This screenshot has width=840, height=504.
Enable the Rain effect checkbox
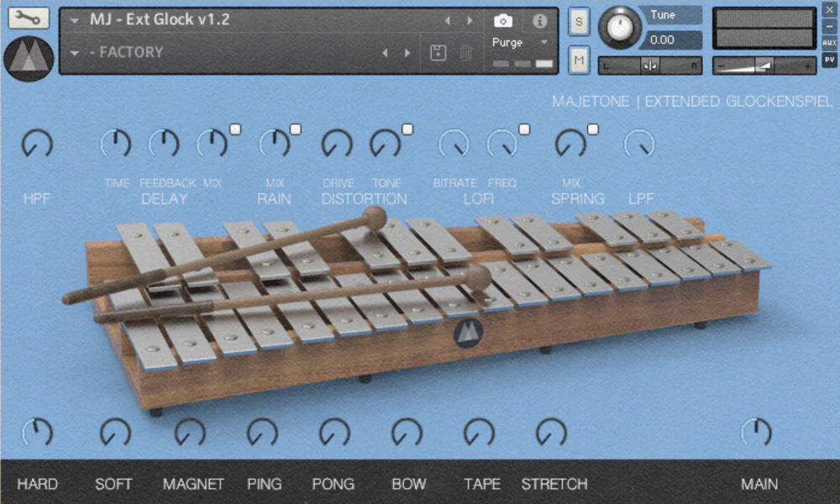pos(295,129)
